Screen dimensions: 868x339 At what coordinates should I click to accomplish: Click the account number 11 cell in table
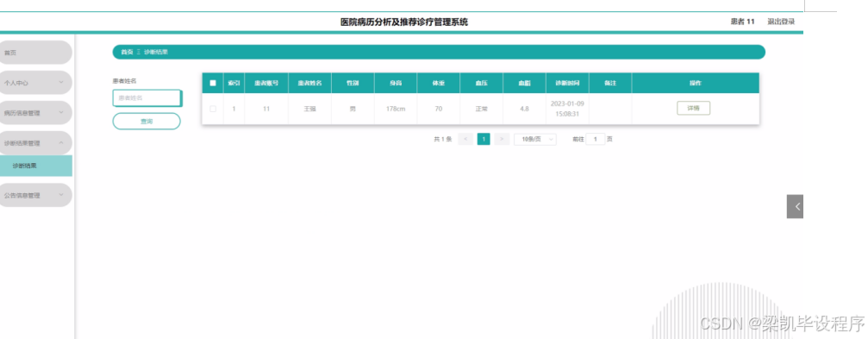pos(266,109)
